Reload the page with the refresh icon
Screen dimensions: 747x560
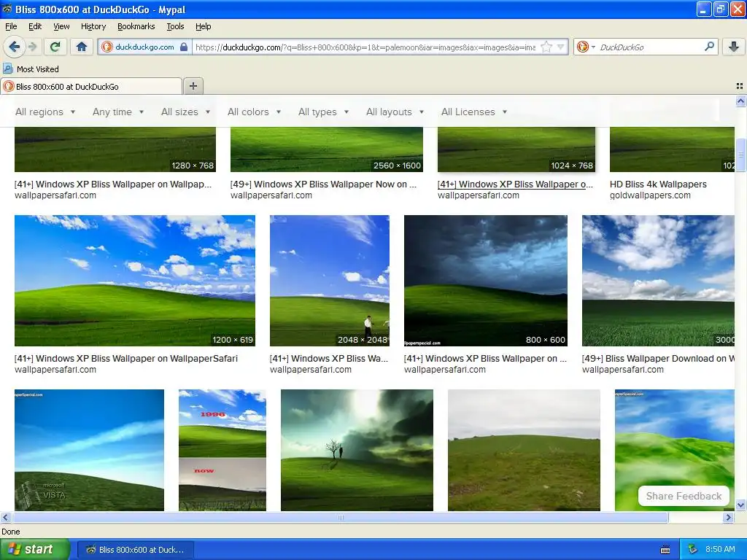point(55,47)
